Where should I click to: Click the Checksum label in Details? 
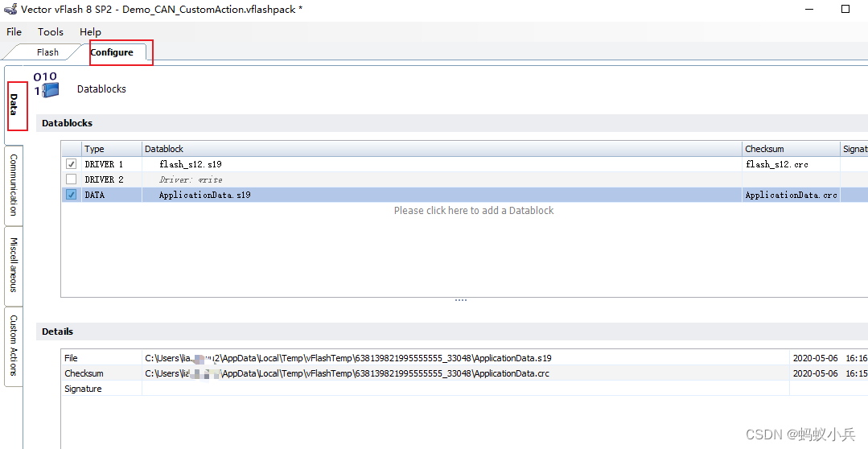coord(84,373)
